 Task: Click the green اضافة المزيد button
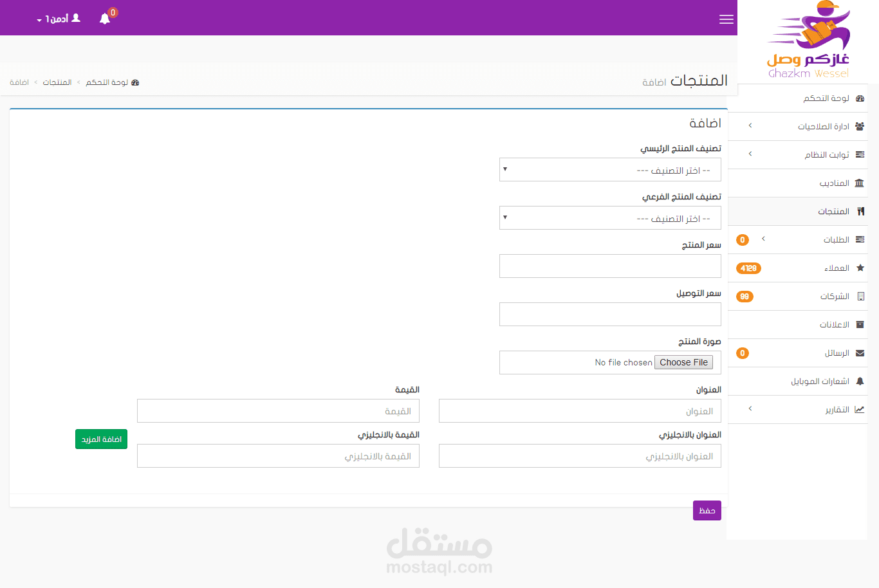[x=101, y=439]
